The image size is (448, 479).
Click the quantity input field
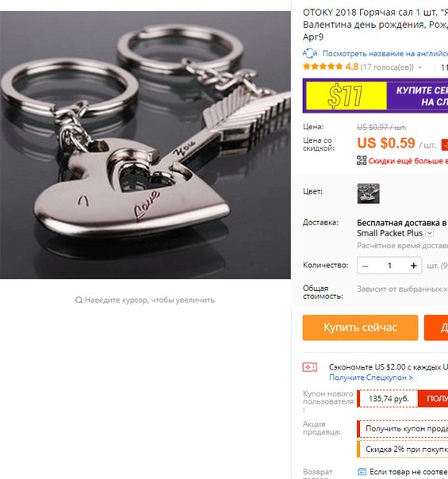pos(389,266)
